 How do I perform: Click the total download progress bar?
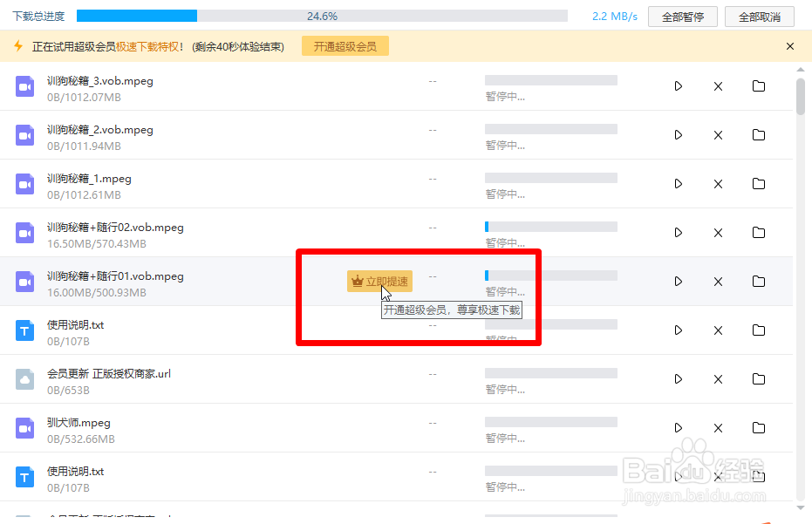pyautogui.click(x=322, y=16)
